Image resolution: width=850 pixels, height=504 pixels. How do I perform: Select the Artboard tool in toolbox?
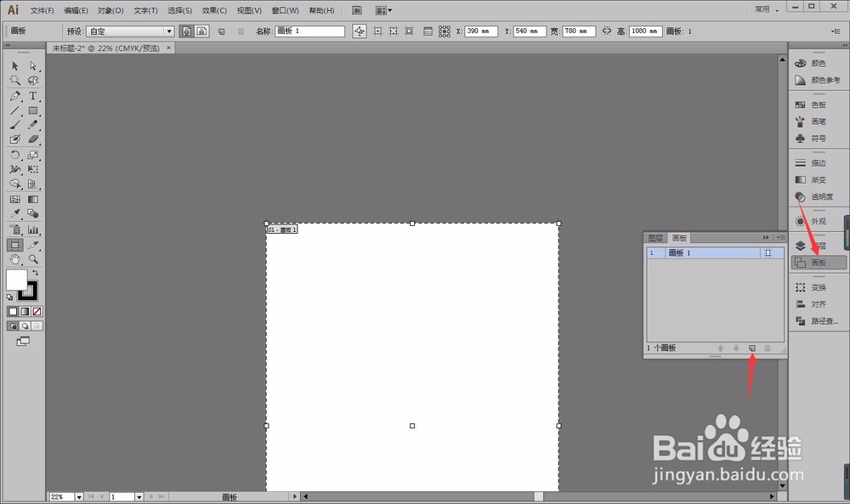(x=15, y=245)
